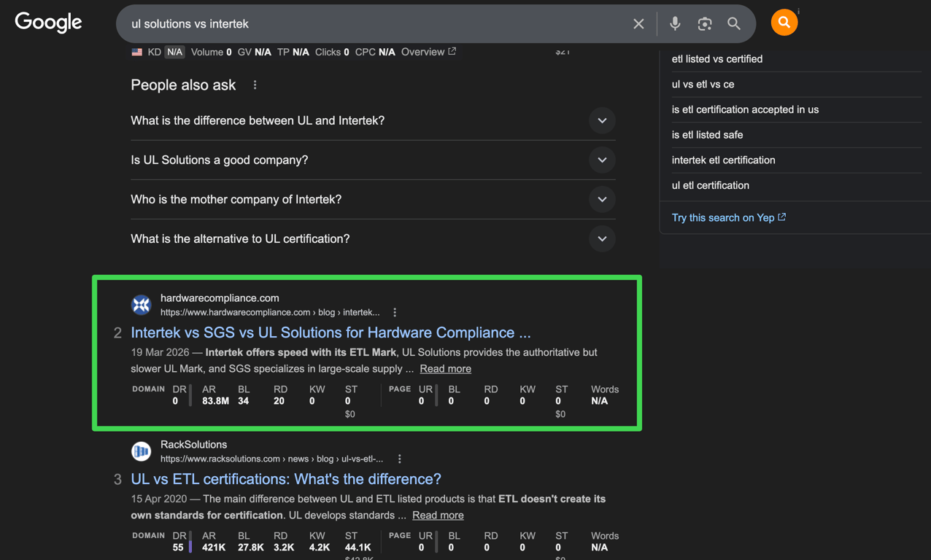Expand 'What is the difference between UL and Intertek?'
931x560 pixels.
pos(373,121)
